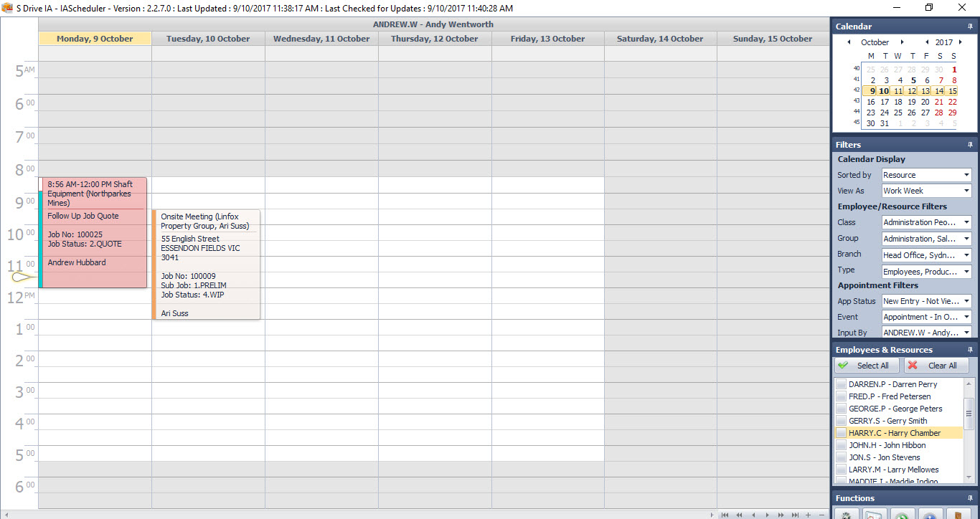Click the plus zoom-in icon at bottom

pos(809,515)
